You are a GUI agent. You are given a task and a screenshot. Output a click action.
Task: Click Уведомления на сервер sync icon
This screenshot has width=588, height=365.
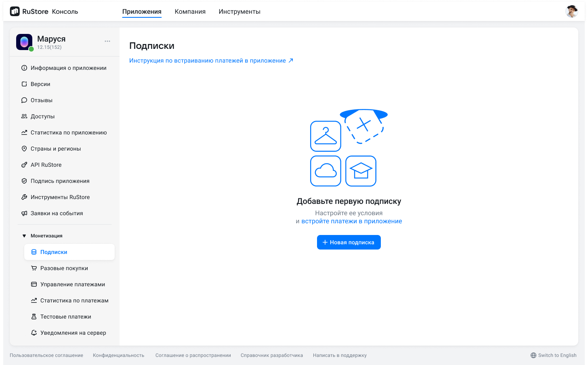(x=34, y=332)
